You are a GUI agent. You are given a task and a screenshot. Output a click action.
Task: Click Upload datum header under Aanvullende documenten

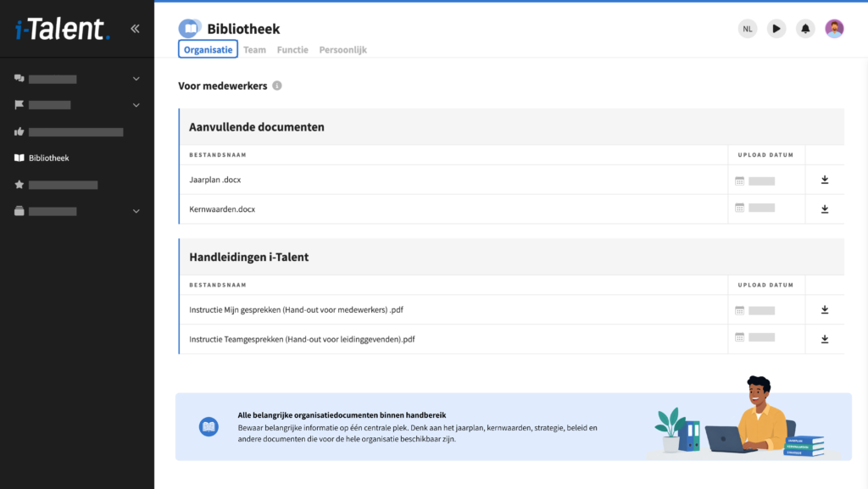(x=765, y=155)
